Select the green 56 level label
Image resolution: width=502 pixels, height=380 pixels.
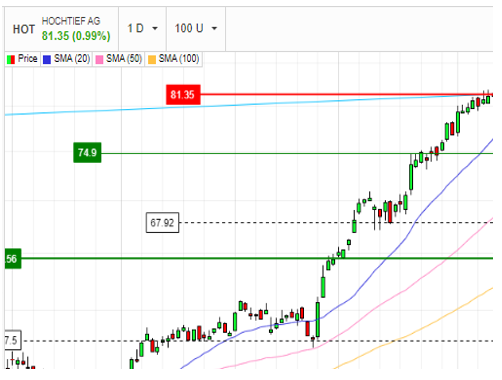(13, 259)
